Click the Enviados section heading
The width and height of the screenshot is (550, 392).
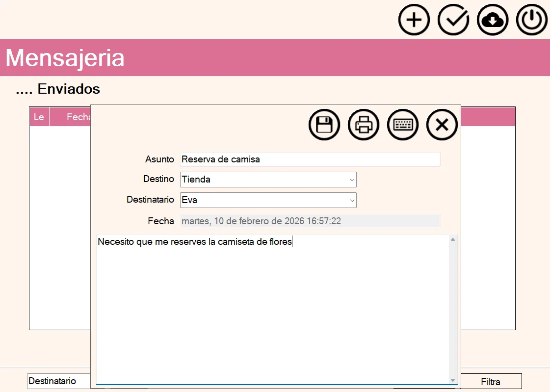(68, 89)
